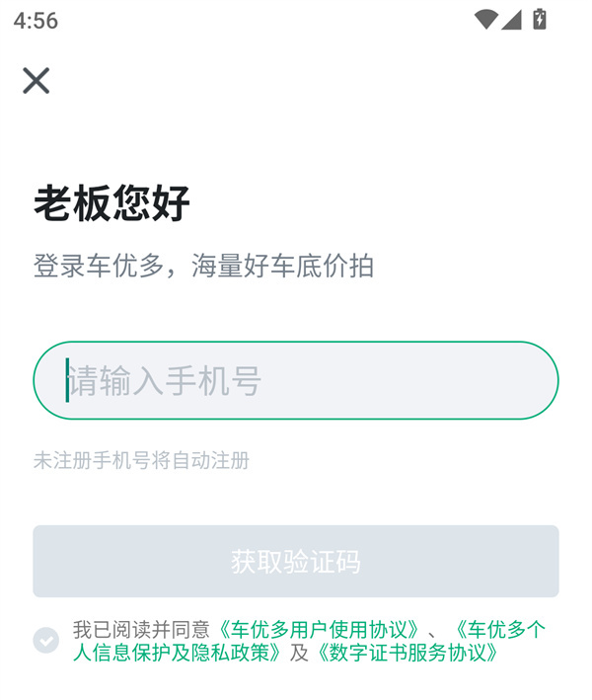The width and height of the screenshot is (592, 700).
Task: Click the 请输入手机号 placeholder text
Action: (165, 381)
